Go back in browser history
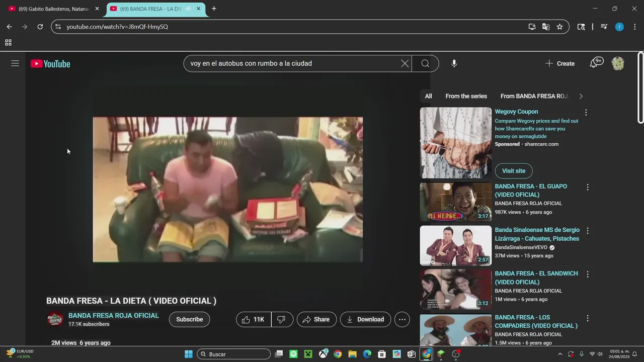This screenshot has width=644, height=362. [9, 27]
